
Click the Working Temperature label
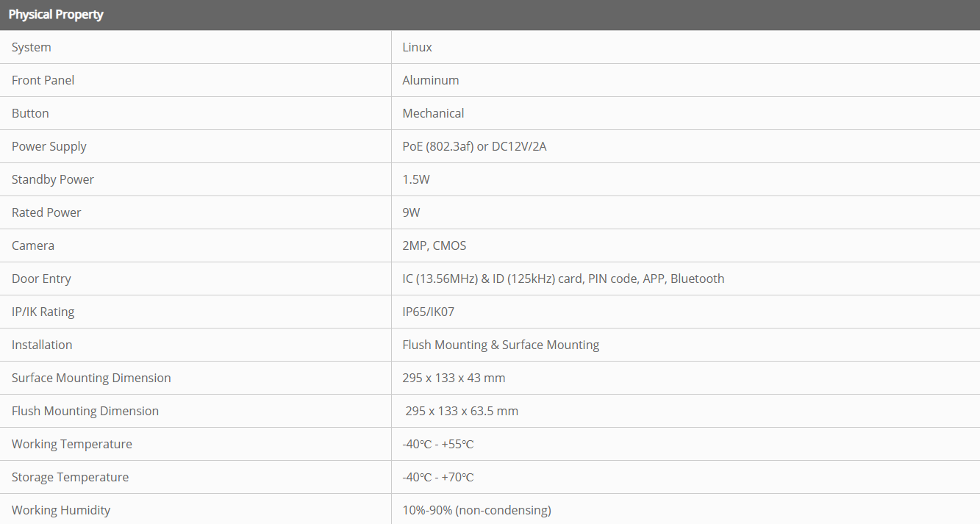(72, 444)
